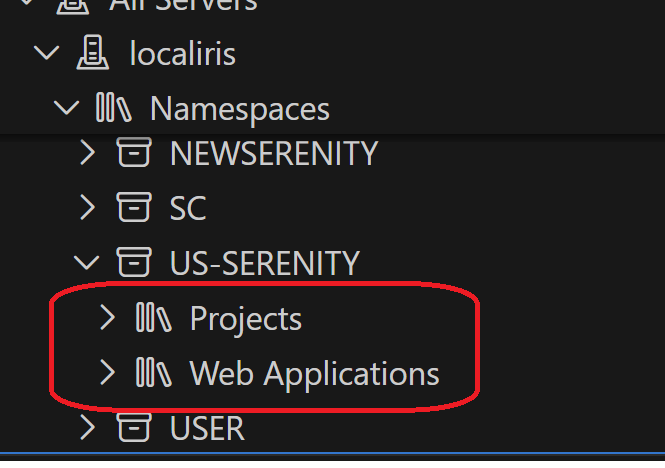This screenshot has width=665, height=468.
Task: Click the Web Applications library icon
Action: tap(154, 373)
